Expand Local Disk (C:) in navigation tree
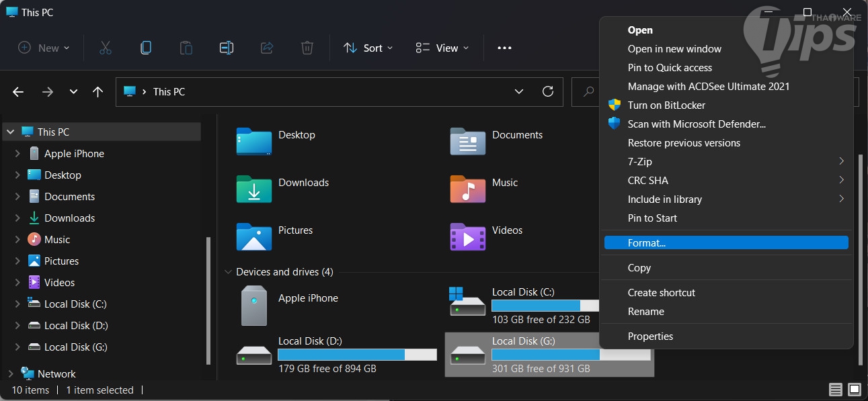The image size is (868, 401). tap(17, 304)
